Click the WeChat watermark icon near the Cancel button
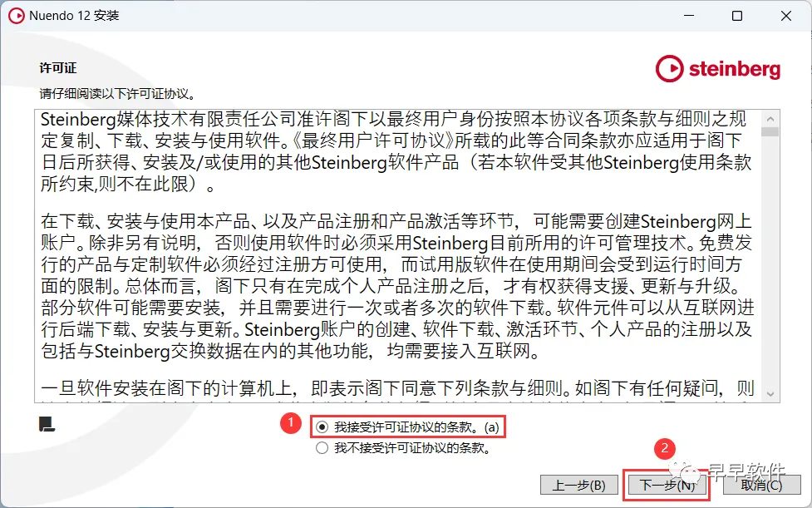This screenshot has width=812, height=508. click(687, 471)
